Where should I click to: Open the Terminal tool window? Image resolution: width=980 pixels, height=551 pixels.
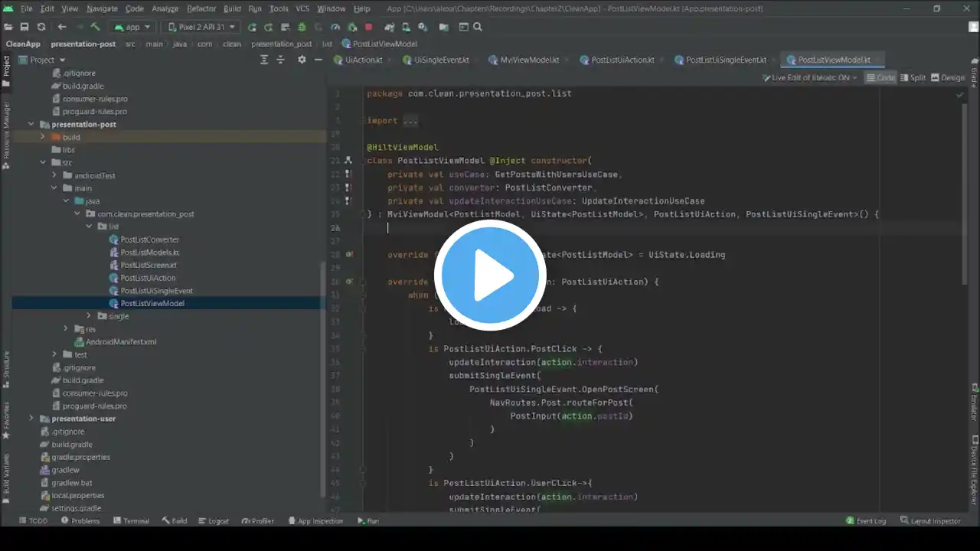pyautogui.click(x=131, y=520)
